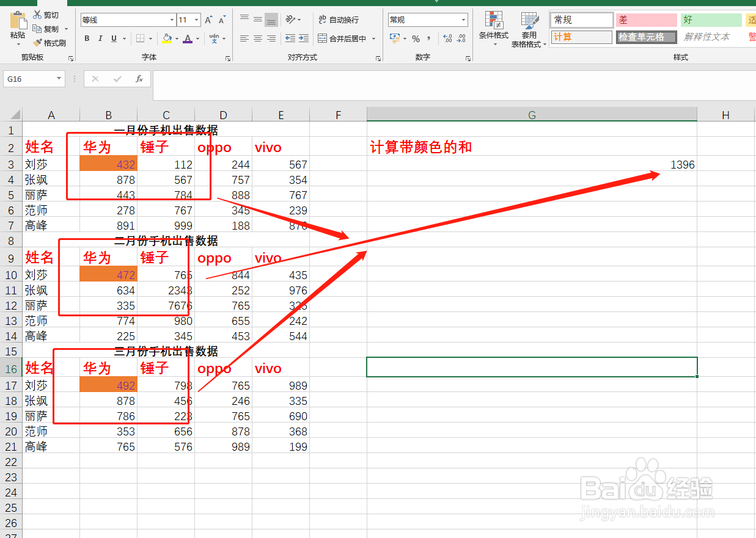Toggle underline formatting
Screen dimensions: 756x538
(114, 38)
